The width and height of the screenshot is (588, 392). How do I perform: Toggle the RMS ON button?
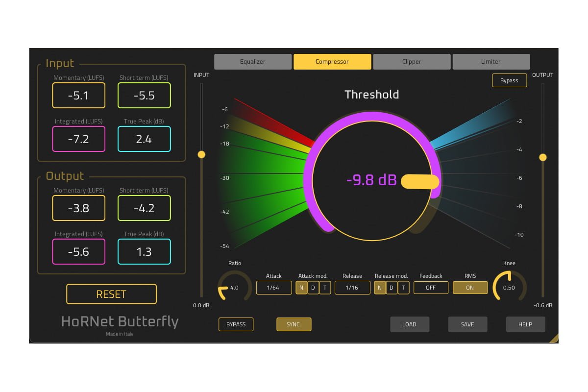pyautogui.click(x=470, y=288)
